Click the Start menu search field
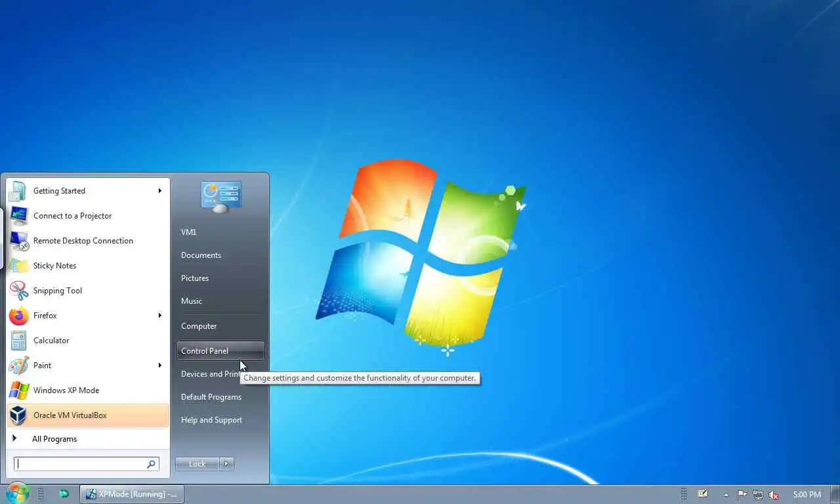Viewport: 840px width, 504px height. tap(86, 464)
